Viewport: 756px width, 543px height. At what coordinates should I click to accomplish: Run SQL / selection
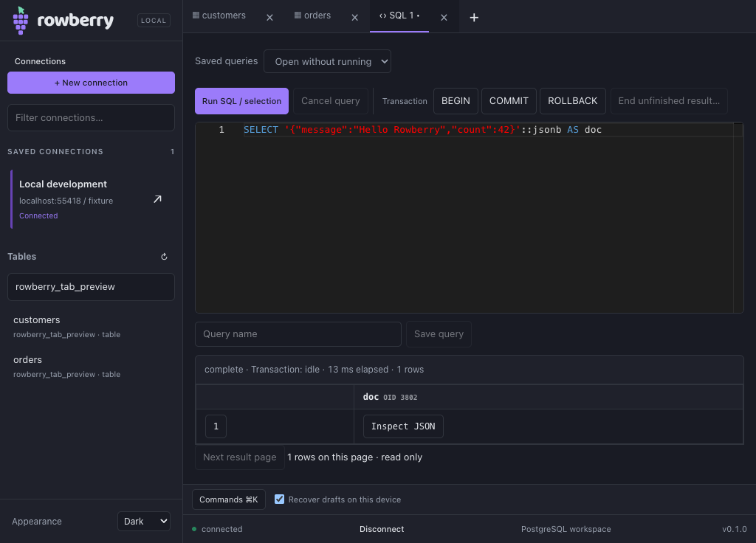point(241,100)
